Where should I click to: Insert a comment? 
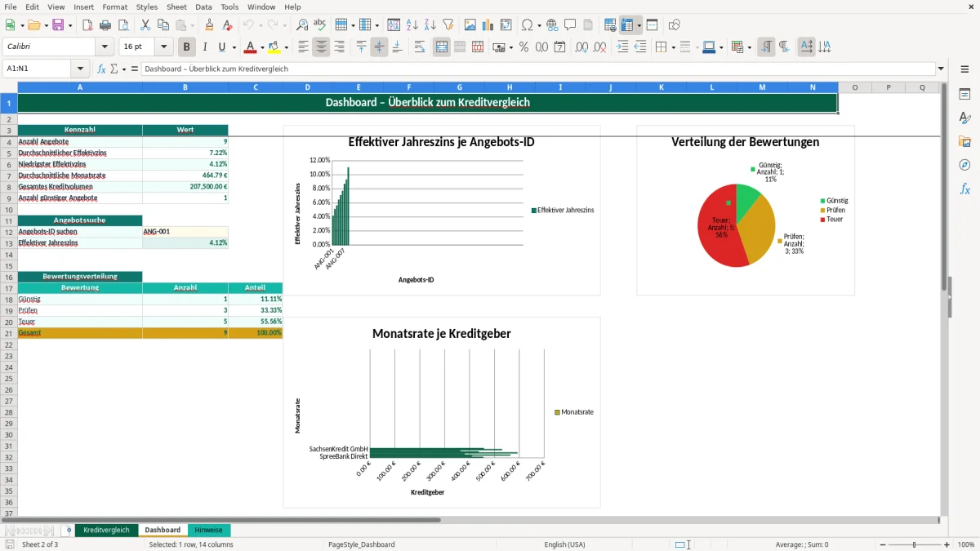570,25
